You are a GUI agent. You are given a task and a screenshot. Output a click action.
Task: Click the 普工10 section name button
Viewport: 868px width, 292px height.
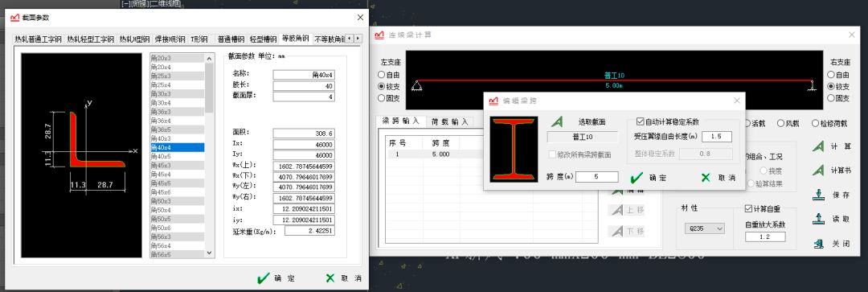point(583,138)
